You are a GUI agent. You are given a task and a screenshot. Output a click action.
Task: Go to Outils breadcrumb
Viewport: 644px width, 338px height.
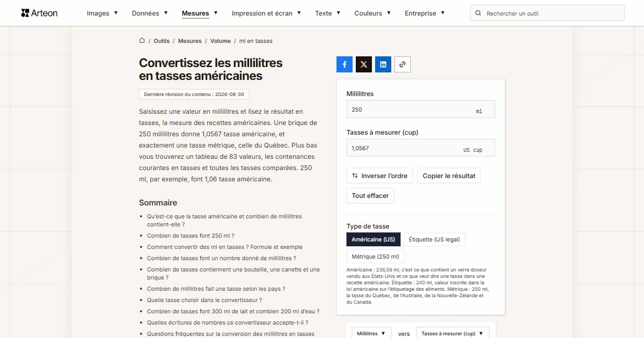[x=162, y=41]
